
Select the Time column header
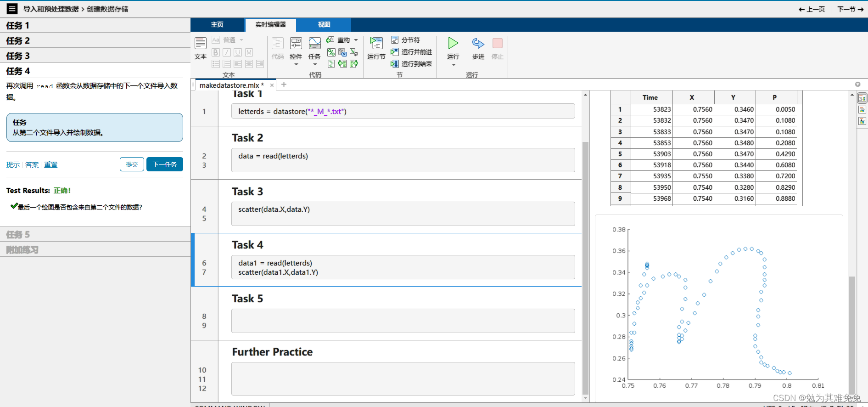point(651,97)
